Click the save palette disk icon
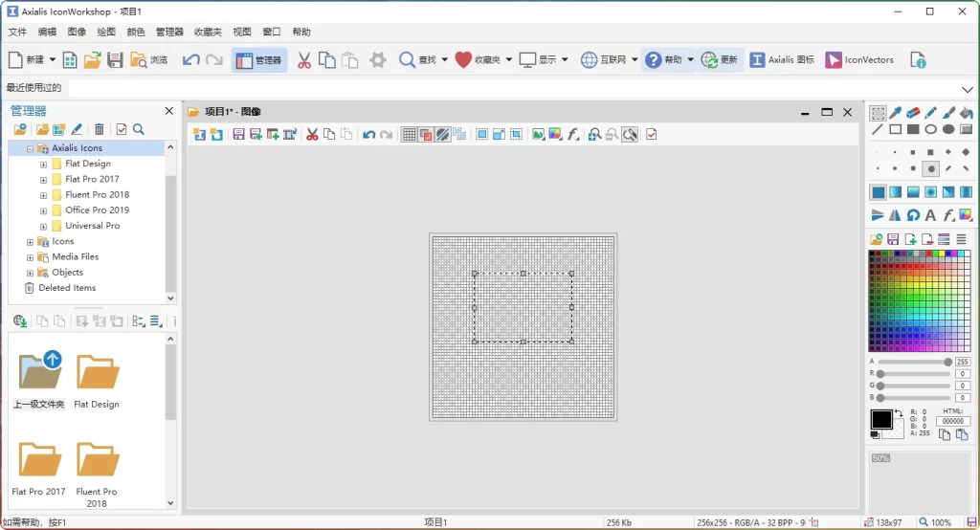980x530 pixels. point(893,239)
